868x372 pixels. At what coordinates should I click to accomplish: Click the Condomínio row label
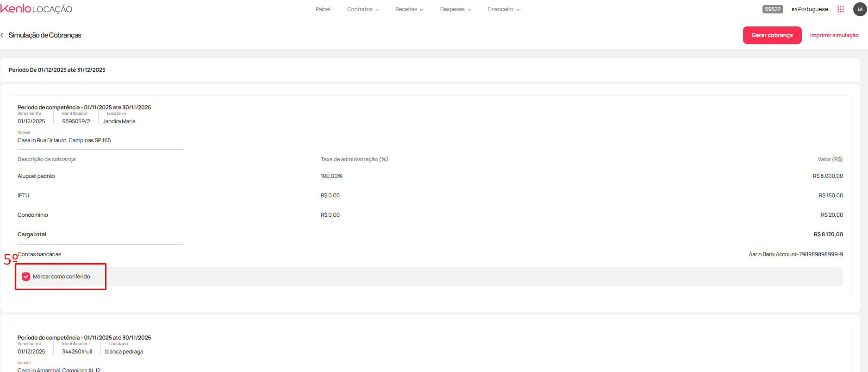coord(33,215)
